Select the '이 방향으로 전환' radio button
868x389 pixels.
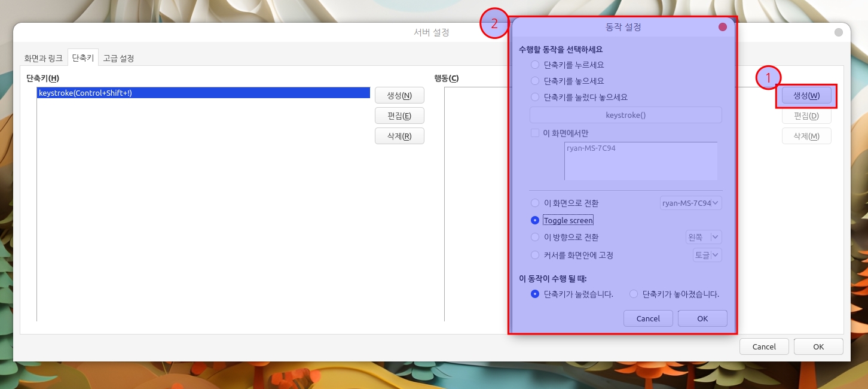pyautogui.click(x=535, y=238)
